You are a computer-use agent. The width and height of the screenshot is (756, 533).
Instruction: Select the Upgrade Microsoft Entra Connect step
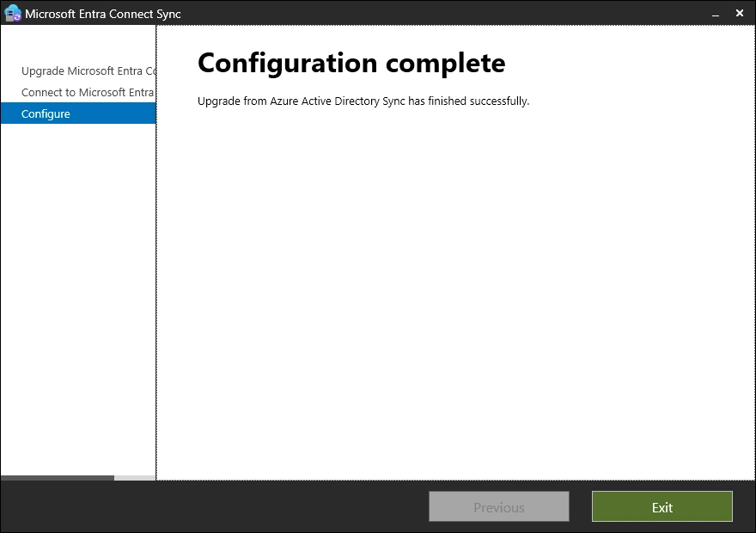(88, 70)
